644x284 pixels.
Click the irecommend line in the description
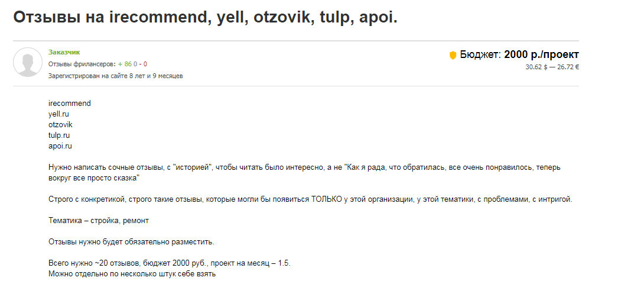click(x=70, y=104)
